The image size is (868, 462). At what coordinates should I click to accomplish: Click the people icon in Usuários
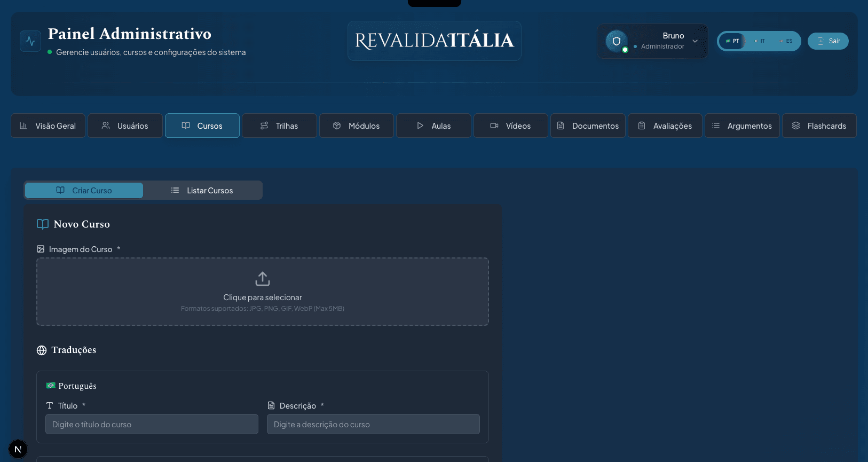106,126
